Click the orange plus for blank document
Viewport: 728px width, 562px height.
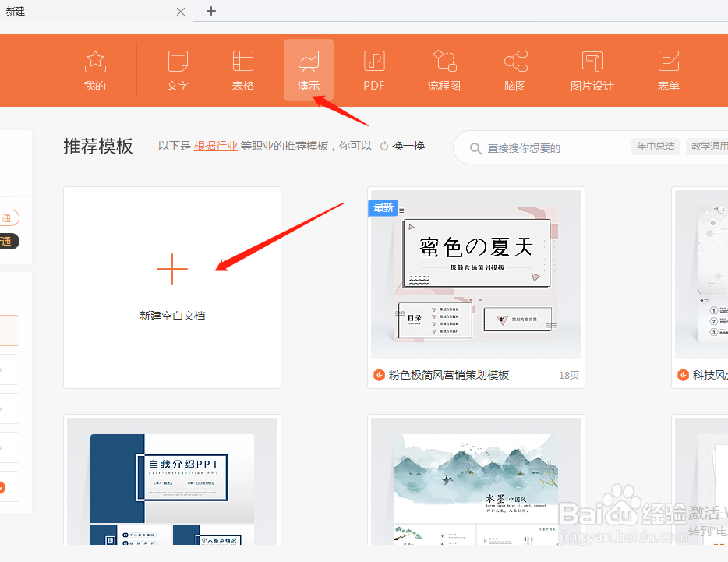[172, 269]
